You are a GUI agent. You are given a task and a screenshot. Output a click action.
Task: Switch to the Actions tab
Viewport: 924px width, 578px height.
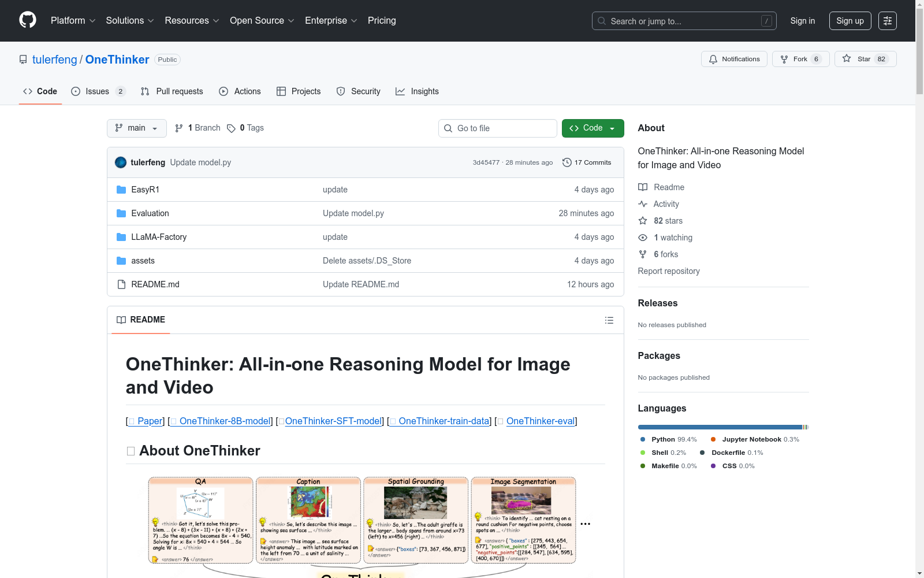point(240,91)
